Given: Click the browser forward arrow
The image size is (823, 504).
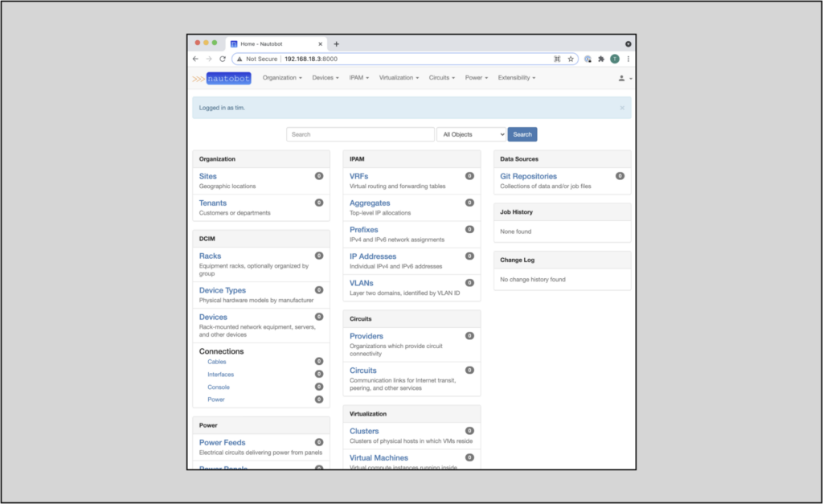Looking at the screenshot, I should [x=209, y=59].
